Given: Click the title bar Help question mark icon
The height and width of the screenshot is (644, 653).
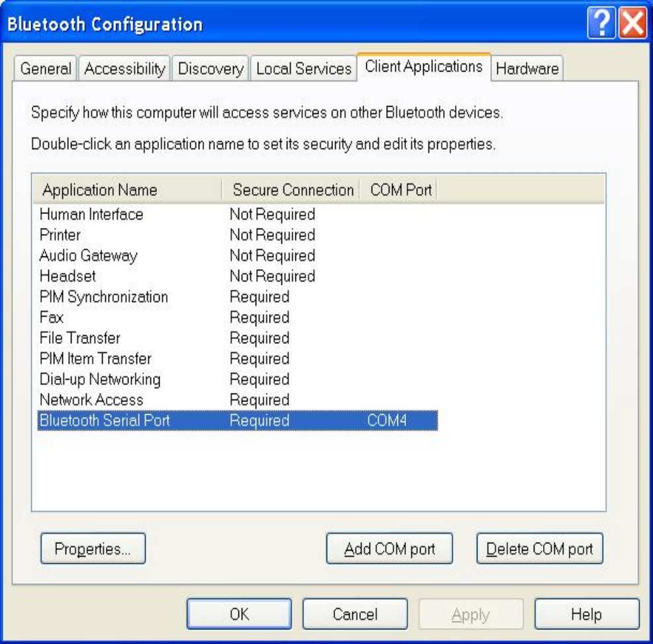Looking at the screenshot, I should point(601,23).
